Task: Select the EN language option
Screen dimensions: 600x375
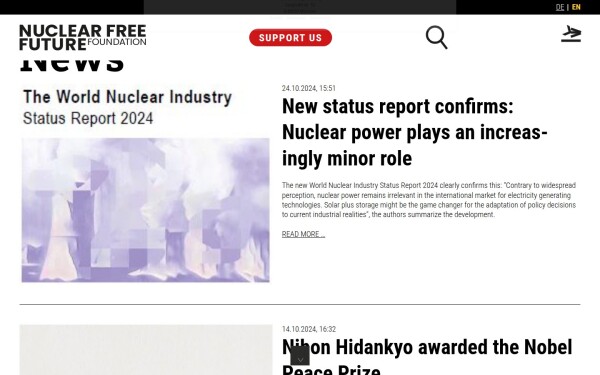Action: point(576,7)
